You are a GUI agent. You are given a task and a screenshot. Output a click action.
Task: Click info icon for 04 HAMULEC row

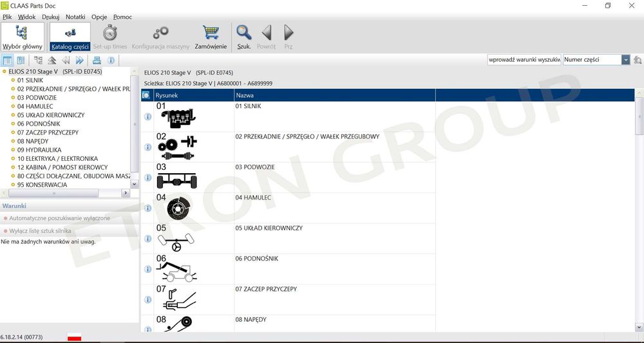point(148,208)
